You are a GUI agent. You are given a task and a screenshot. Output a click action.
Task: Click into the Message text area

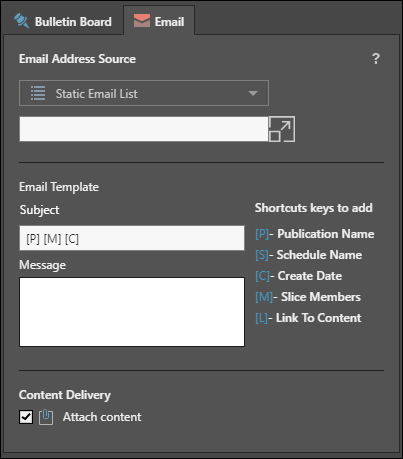pos(132,312)
